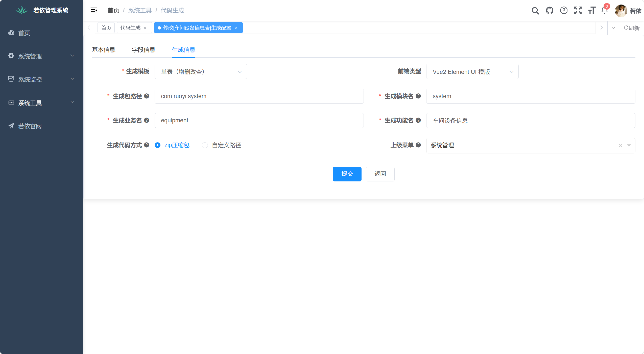
Task: Click the tab scroll left arrow
Action: click(x=89, y=28)
